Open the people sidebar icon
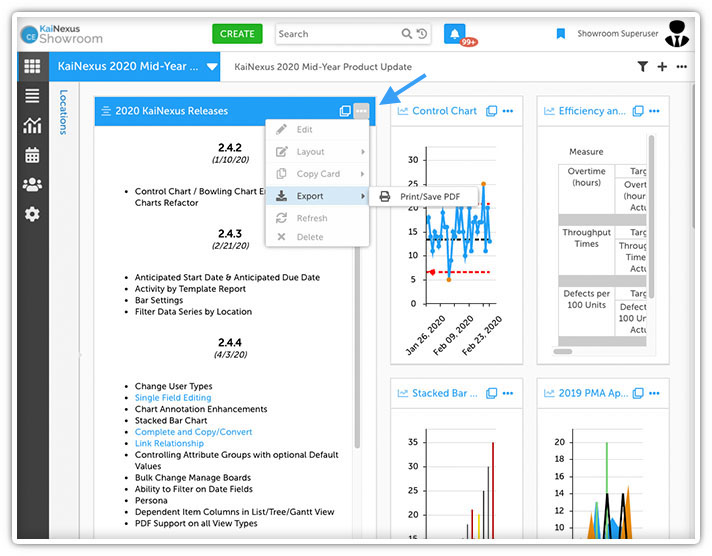This screenshot has height=556, width=712. point(32,184)
